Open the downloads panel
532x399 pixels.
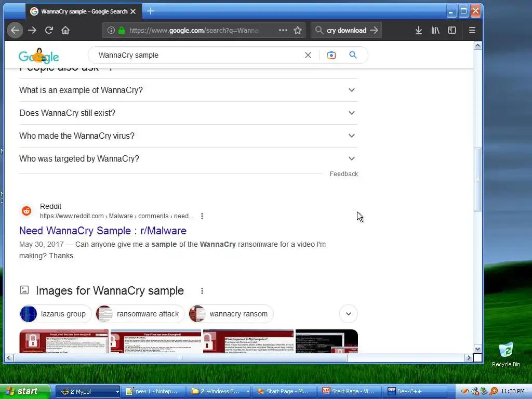click(419, 30)
